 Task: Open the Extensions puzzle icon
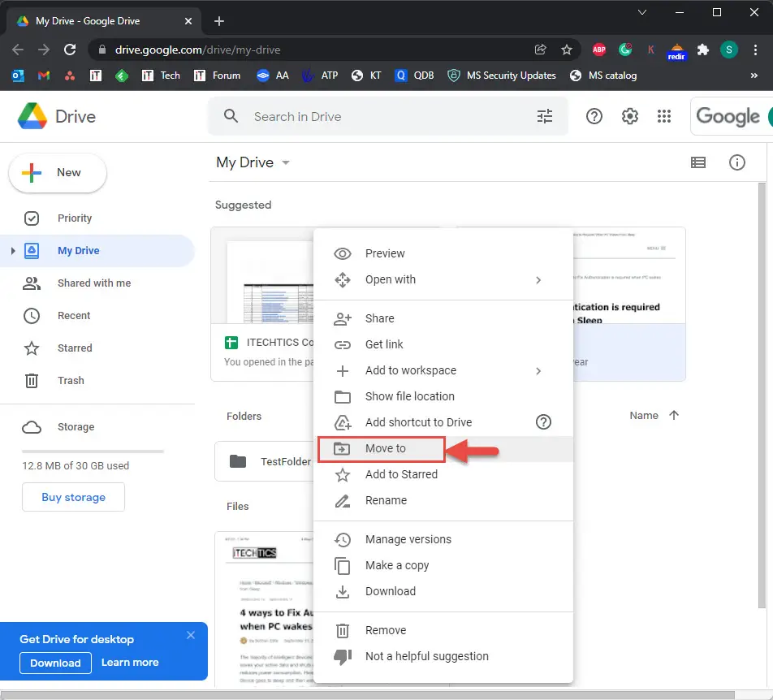click(702, 50)
